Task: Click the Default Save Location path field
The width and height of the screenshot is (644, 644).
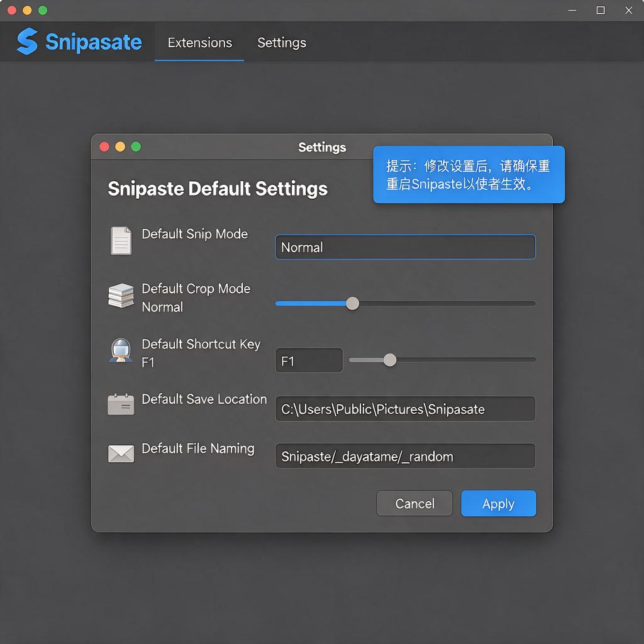Action: [406, 409]
